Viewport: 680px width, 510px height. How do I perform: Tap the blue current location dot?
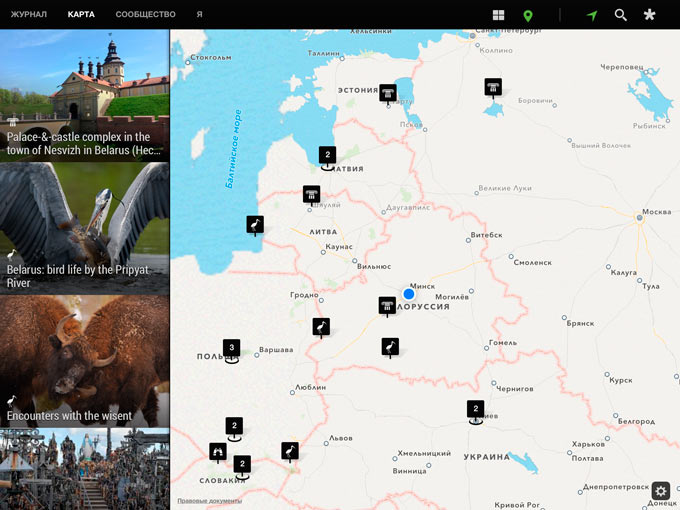click(x=409, y=294)
